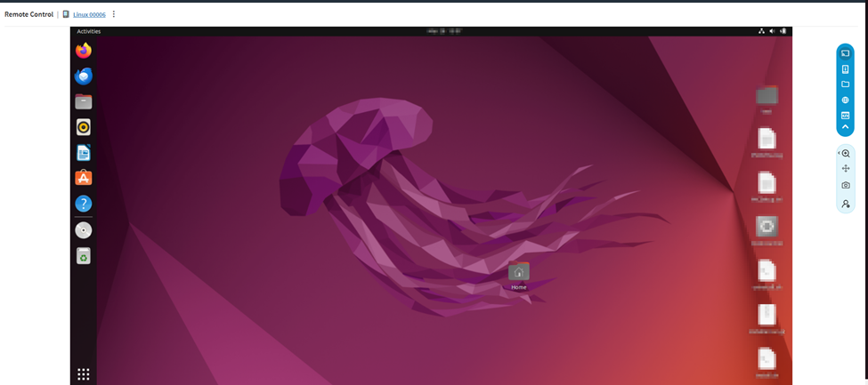The width and height of the screenshot is (868, 385).
Task: Open file transfer folder icon in toolbar
Action: tap(845, 84)
